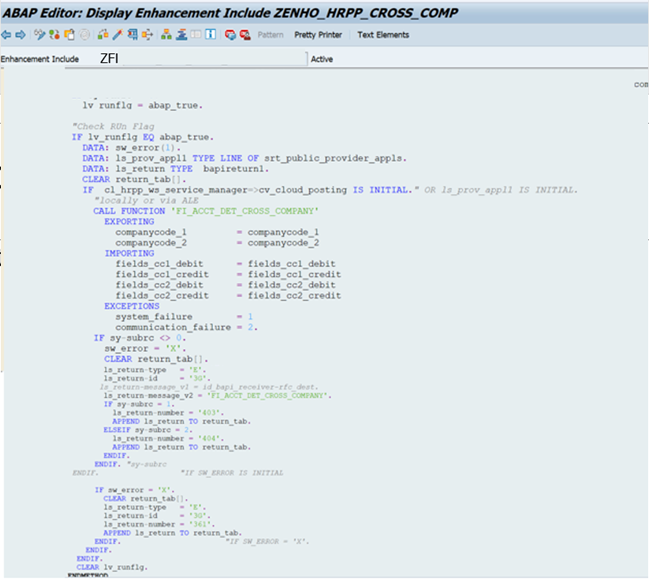Show the Display Object List hierarchy icon

pos(166,35)
